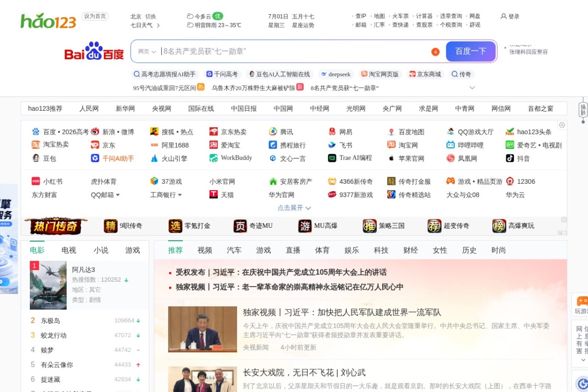Click 点击展开 to expand sites
Image resolution: width=588 pixels, height=392 pixels.
click(x=294, y=208)
